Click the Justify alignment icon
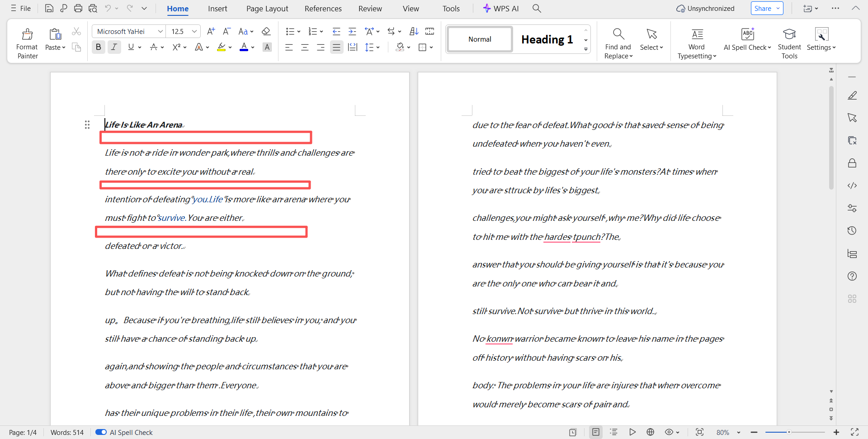Screen dimensions: 868x439 [x=336, y=47]
